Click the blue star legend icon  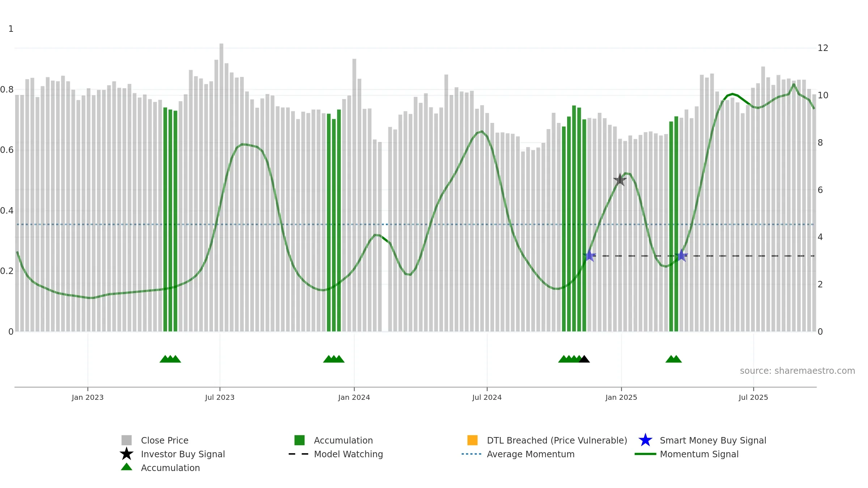point(645,440)
